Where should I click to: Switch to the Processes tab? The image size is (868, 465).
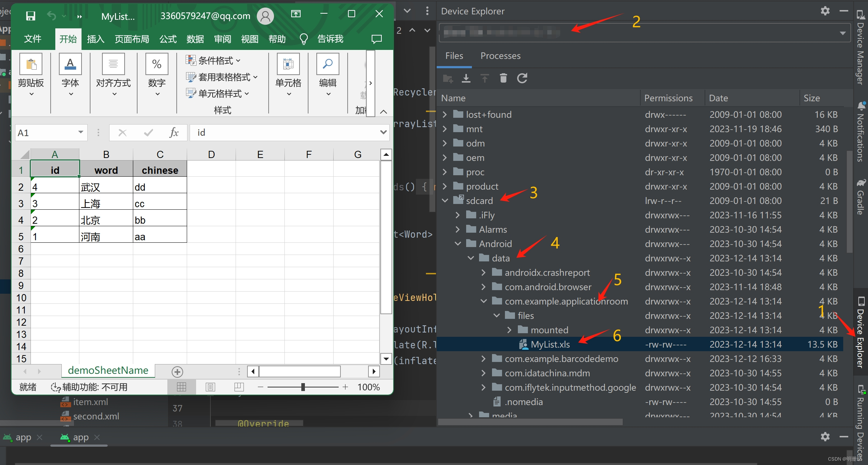click(x=500, y=56)
